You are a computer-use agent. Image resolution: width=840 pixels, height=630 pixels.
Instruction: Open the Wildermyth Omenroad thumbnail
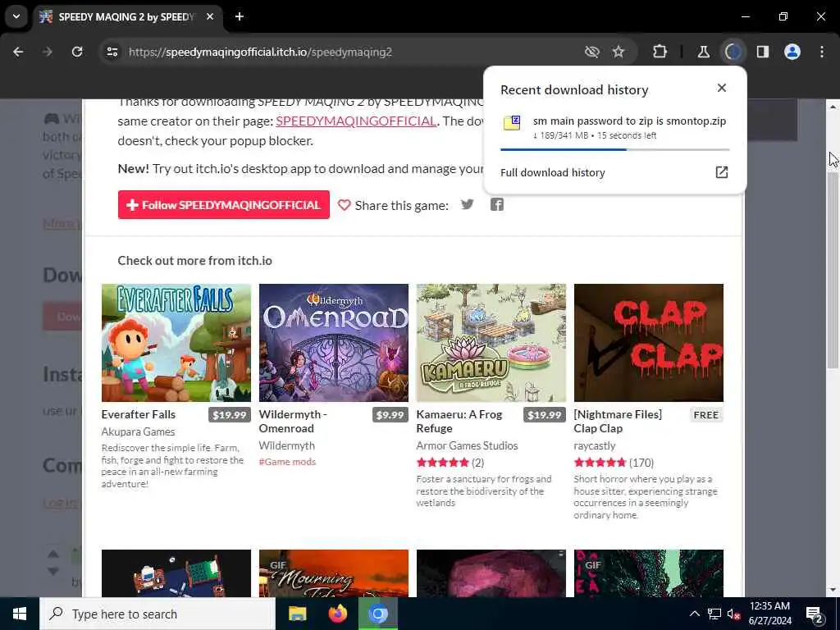coord(334,343)
